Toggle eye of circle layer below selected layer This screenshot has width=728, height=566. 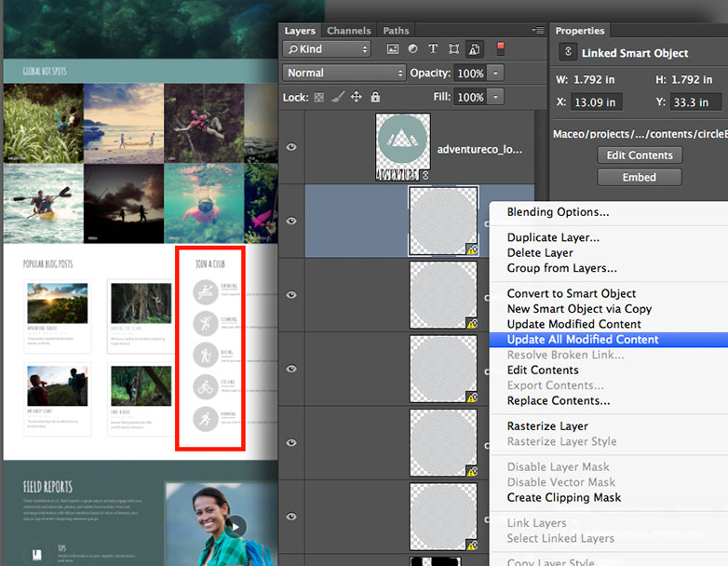(291, 295)
